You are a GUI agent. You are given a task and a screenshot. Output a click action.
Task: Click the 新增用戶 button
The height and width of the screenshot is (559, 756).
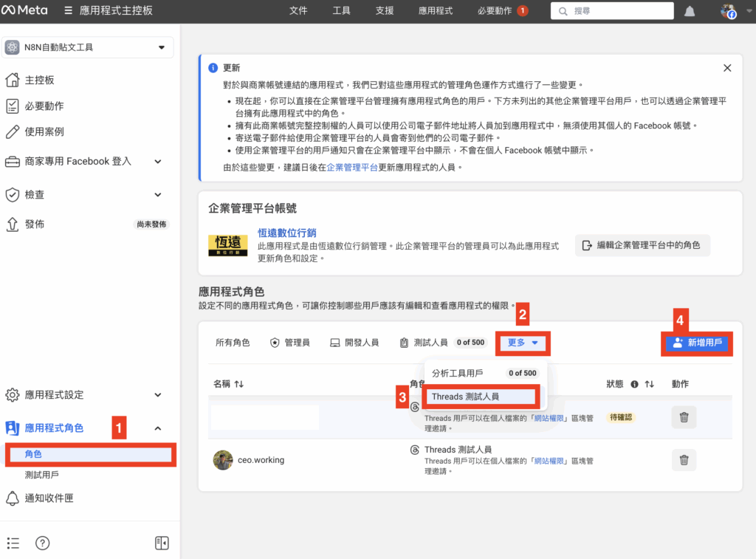click(697, 343)
